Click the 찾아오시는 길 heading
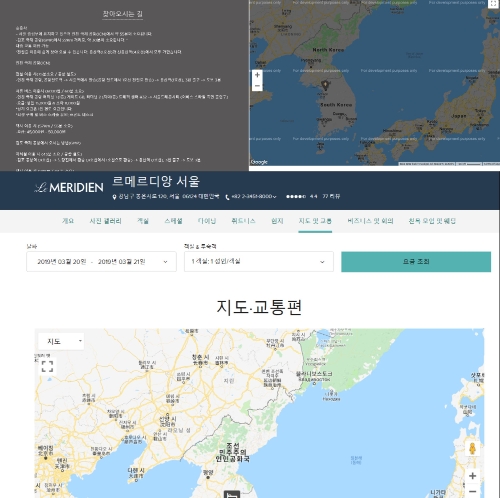The height and width of the screenshot is (498, 500). point(122,14)
